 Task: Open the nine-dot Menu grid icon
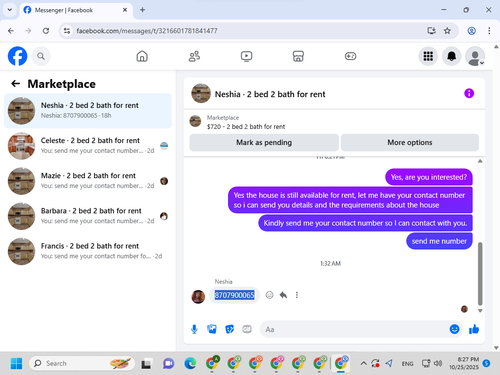(428, 56)
